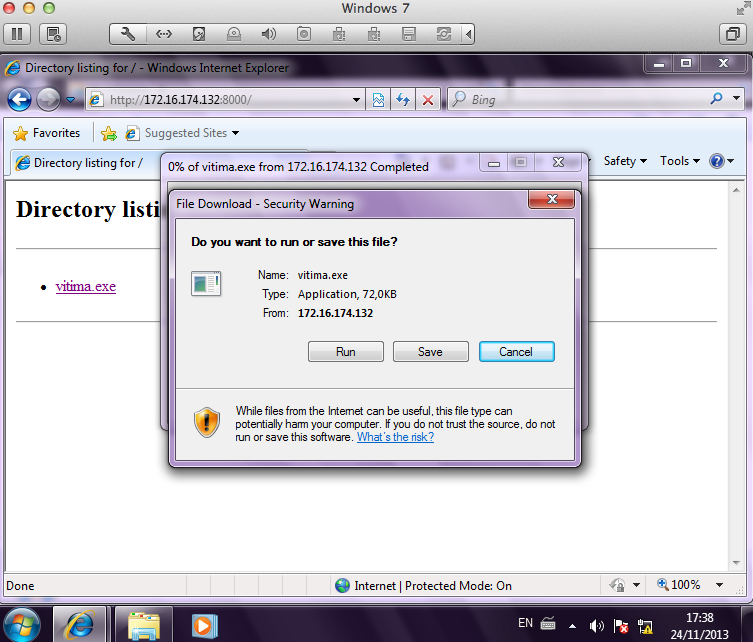Select the Directory listing tab
The image size is (753, 642).
pos(85,163)
